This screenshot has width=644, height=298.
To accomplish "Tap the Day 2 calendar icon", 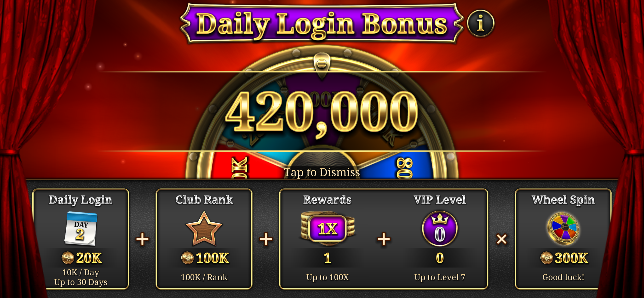I will tap(81, 228).
